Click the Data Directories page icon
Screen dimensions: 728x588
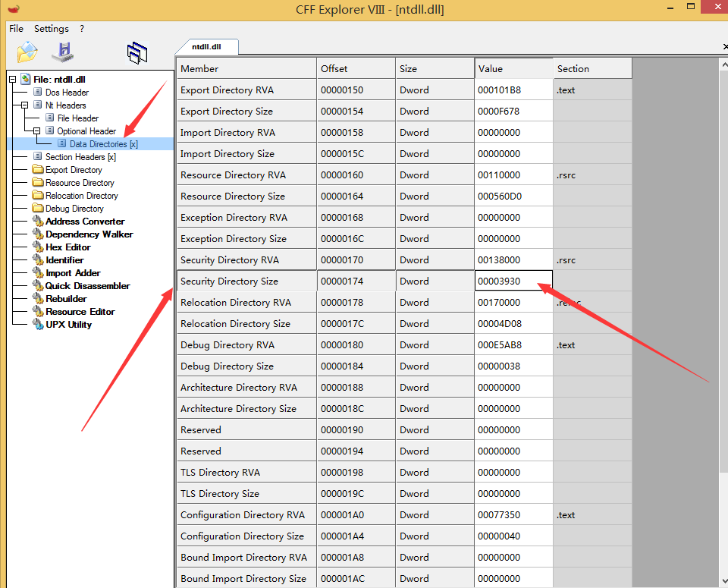click(x=61, y=143)
